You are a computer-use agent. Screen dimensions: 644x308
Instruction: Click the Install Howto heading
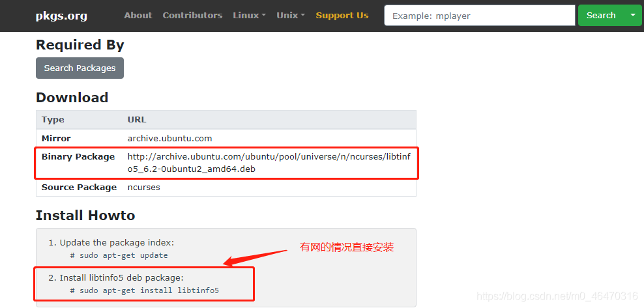tap(85, 216)
